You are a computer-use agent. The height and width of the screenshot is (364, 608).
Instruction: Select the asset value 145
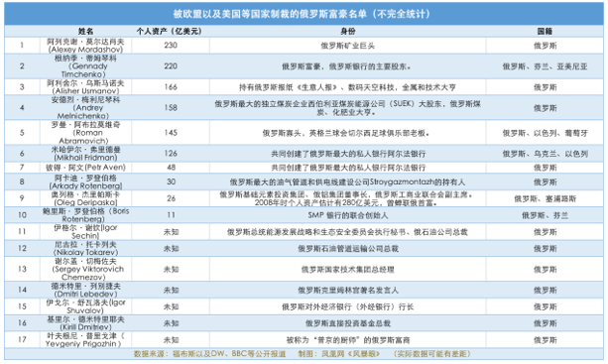pos(171,133)
